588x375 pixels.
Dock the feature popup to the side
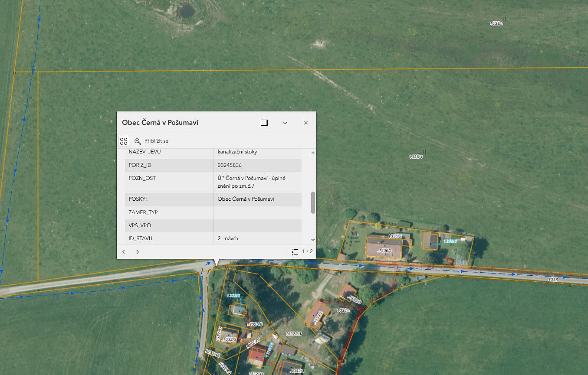coord(264,123)
